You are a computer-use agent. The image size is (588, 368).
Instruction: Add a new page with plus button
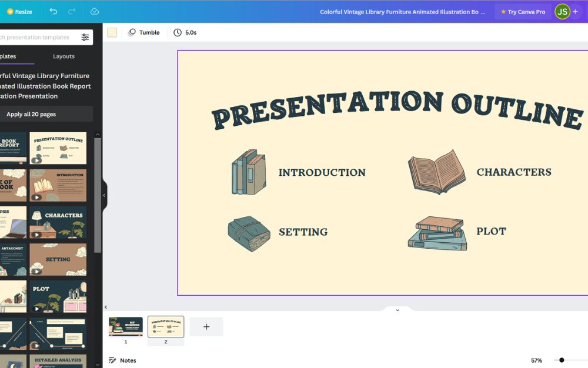pyautogui.click(x=206, y=327)
